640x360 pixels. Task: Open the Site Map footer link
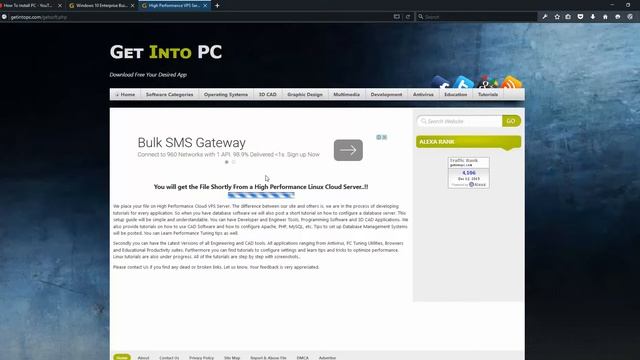[232, 358]
